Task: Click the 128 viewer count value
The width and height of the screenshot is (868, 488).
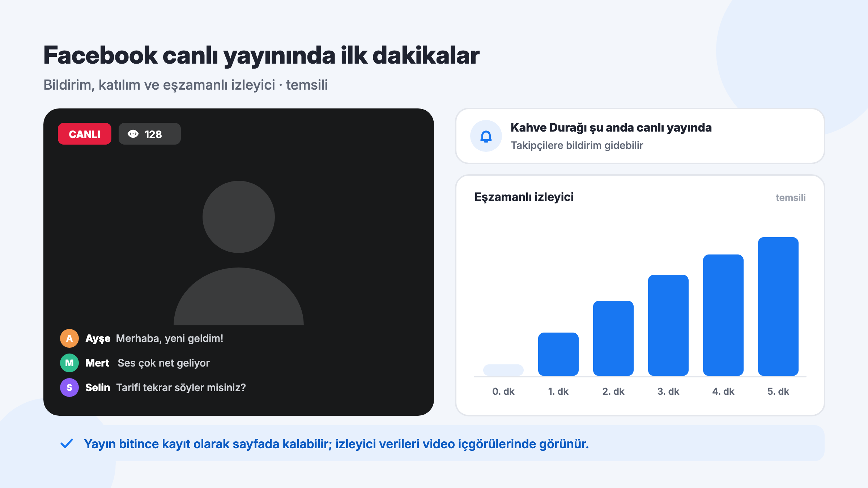Action: click(153, 134)
